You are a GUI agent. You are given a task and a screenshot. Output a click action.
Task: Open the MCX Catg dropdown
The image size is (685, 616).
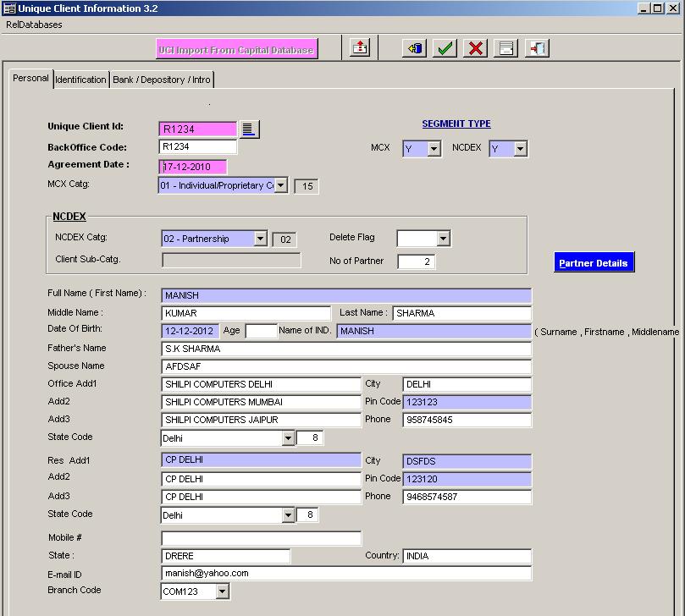[x=281, y=185]
